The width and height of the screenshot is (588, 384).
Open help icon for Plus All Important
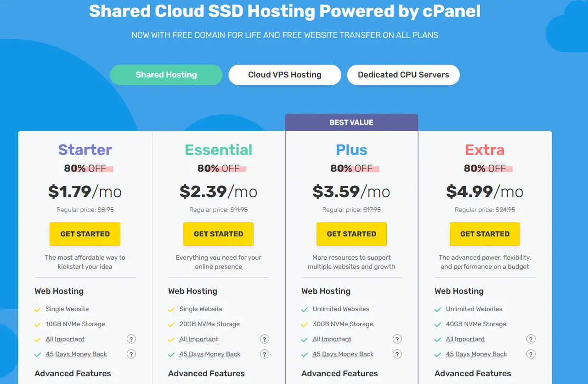(397, 339)
